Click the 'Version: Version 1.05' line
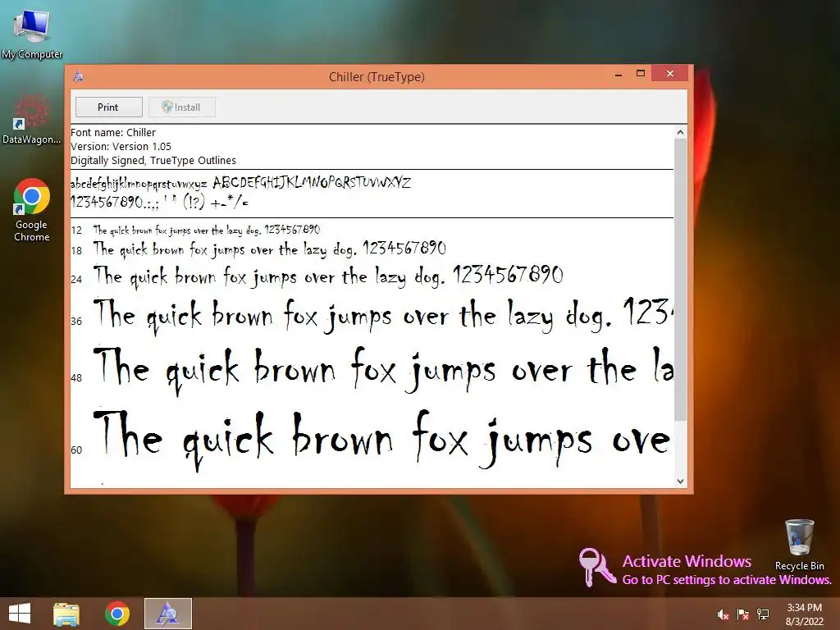This screenshot has width=840, height=630. [x=121, y=146]
